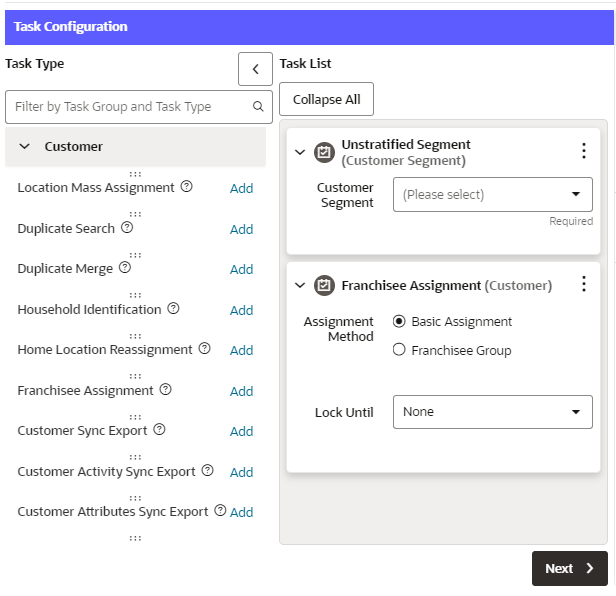Click the task icon of Unstratified Segment card

pos(324,152)
